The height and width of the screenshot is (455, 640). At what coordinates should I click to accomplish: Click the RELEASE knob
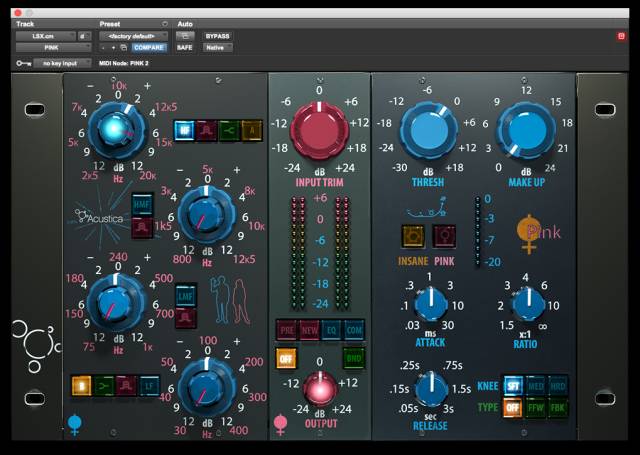click(x=431, y=388)
